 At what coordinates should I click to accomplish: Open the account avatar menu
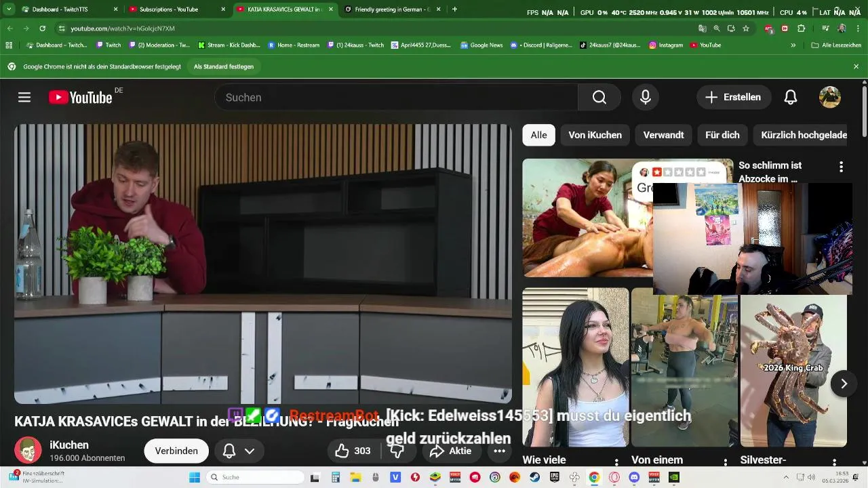coord(830,98)
